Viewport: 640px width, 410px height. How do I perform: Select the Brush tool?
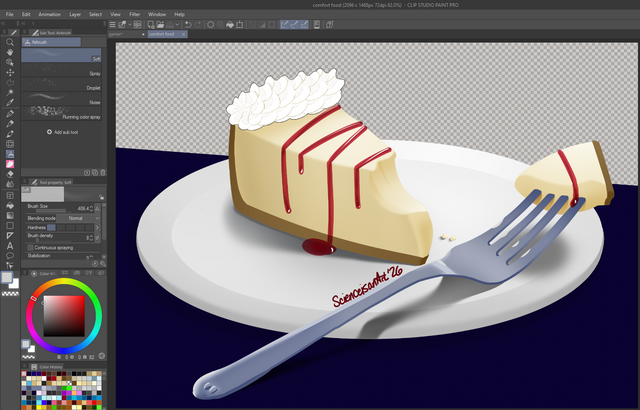pyautogui.click(x=10, y=134)
